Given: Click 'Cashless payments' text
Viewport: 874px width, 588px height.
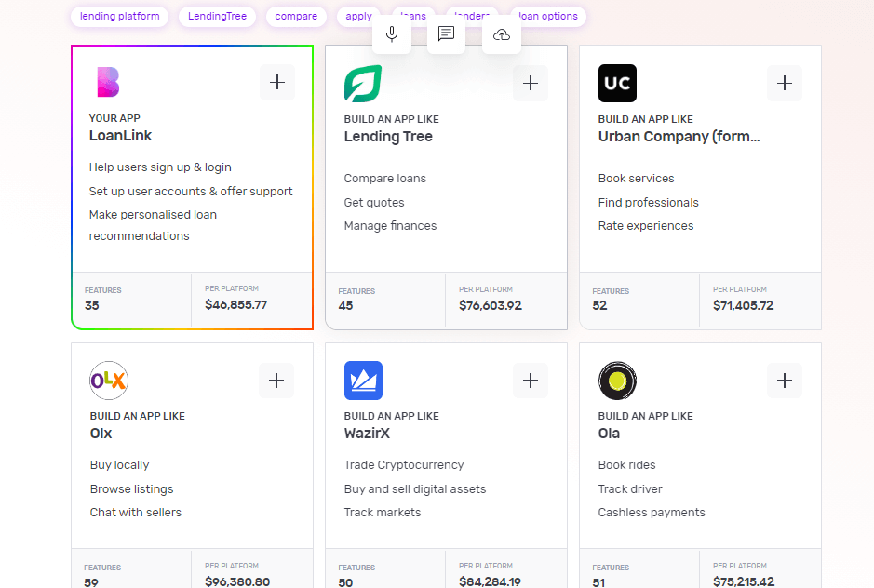Looking at the screenshot, I should point(651,513).
